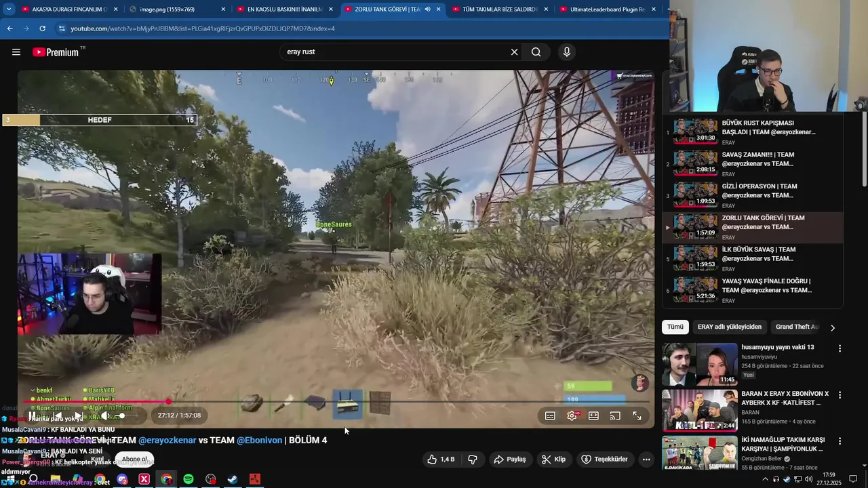Open the 17:59 clock and date
This screenshot has height=488, width=868.
click(x=829, y=479)
